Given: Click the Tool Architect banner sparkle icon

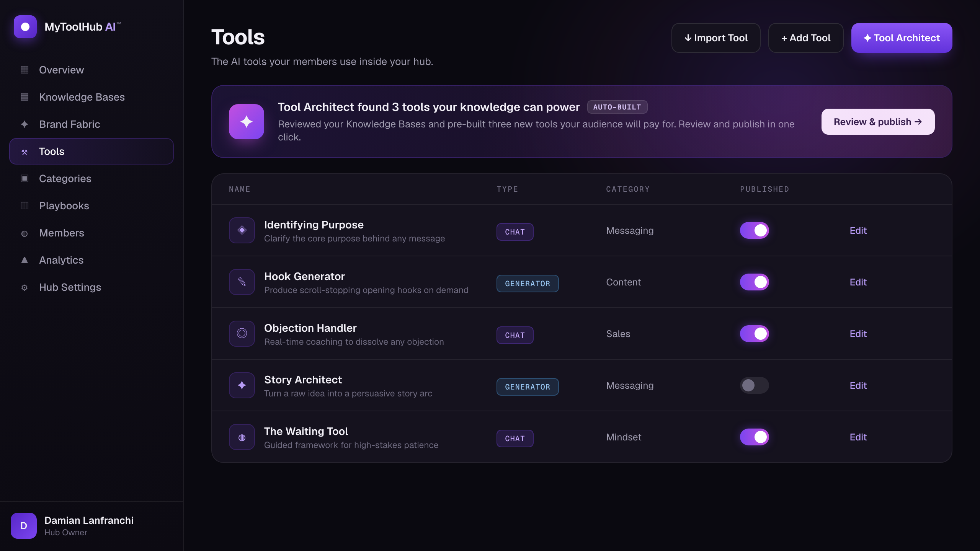Looking at the screenshot, I should [x=247, y=122].
